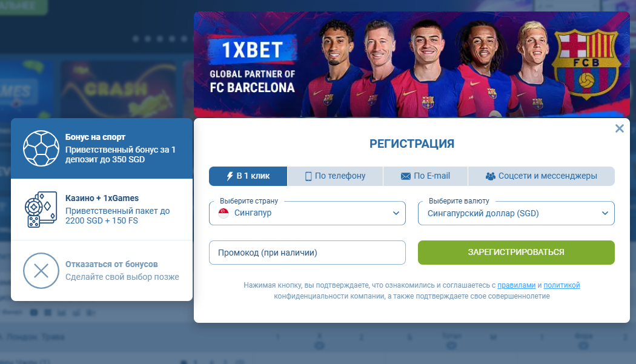Close the registration dialog with the X
Image resolution: width=636 pixels, height=364 pixels.
[619, 128]
